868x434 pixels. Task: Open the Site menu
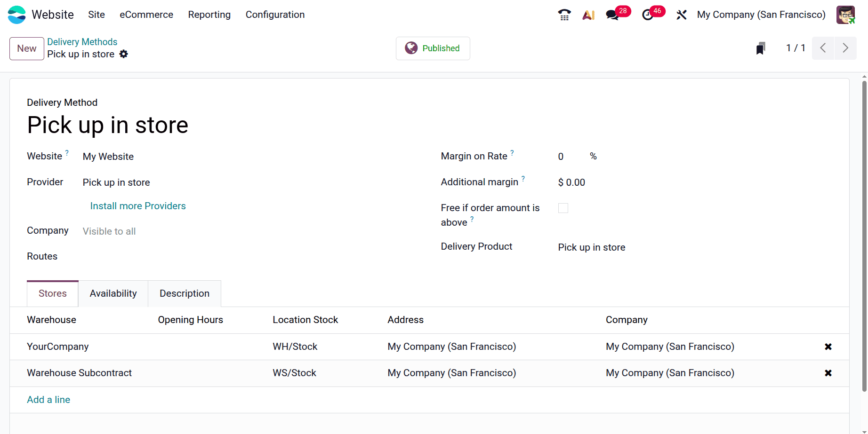pyautogui.click(x=96, y=15)
